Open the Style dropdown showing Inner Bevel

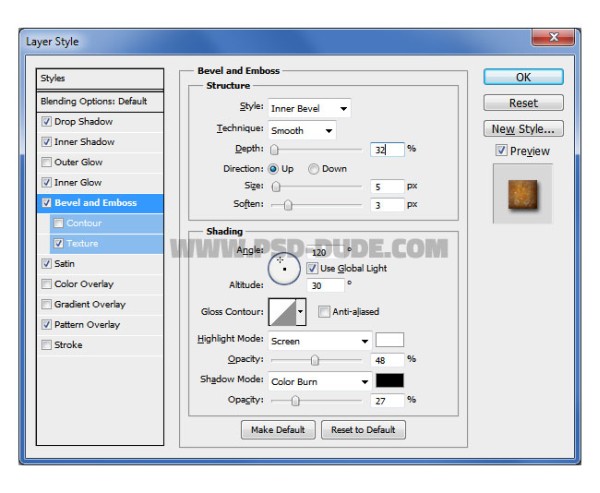click(309, 108)
